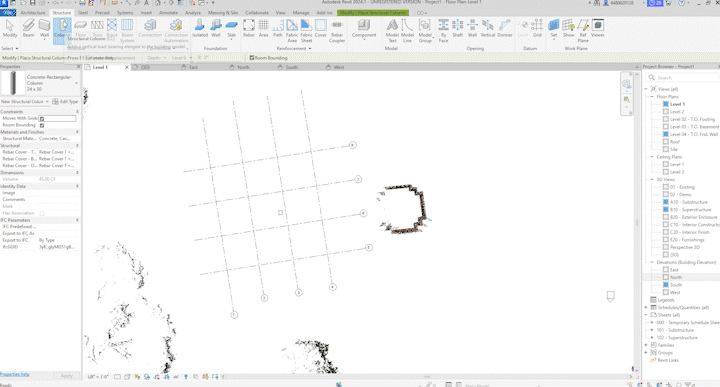Select the Beam tool in ribbon
The height and width of the screenshot is (387, 720).
(28, 28)
